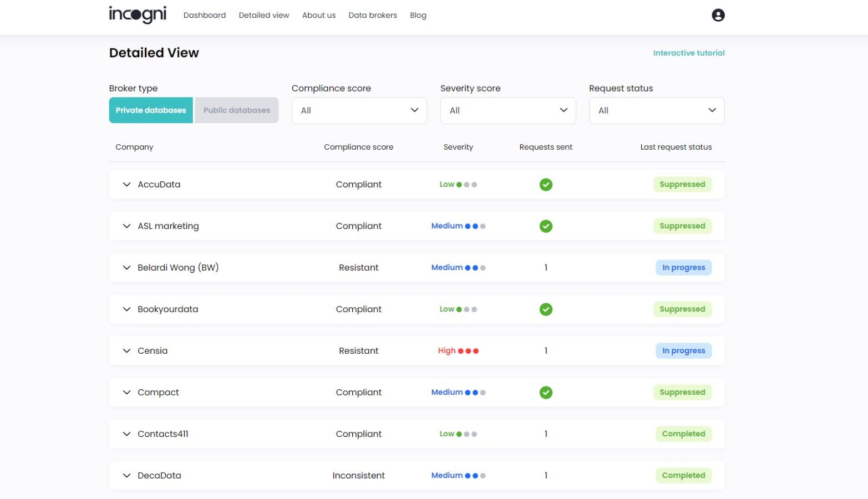Expand the Contacts411 row chevron
Image resolution: width=868 pixels, height=499 pixels.
(126, 434)
